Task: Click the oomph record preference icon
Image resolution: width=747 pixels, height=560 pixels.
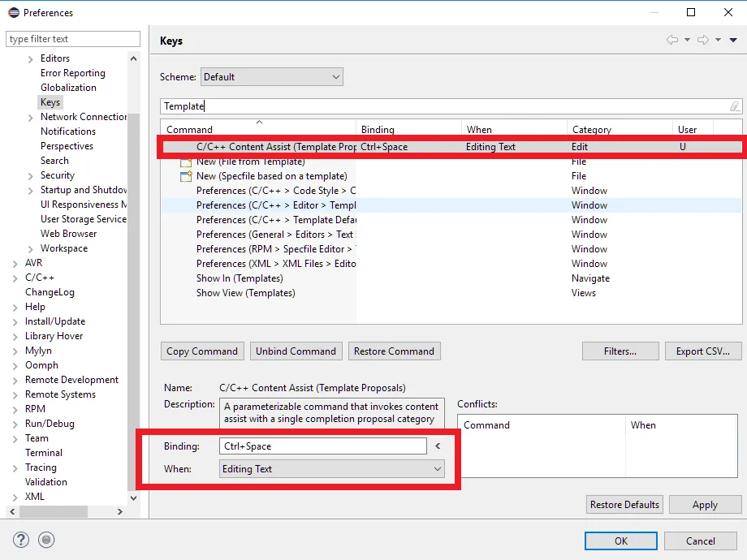Action: pyautogui.click(x=46, y=540)
